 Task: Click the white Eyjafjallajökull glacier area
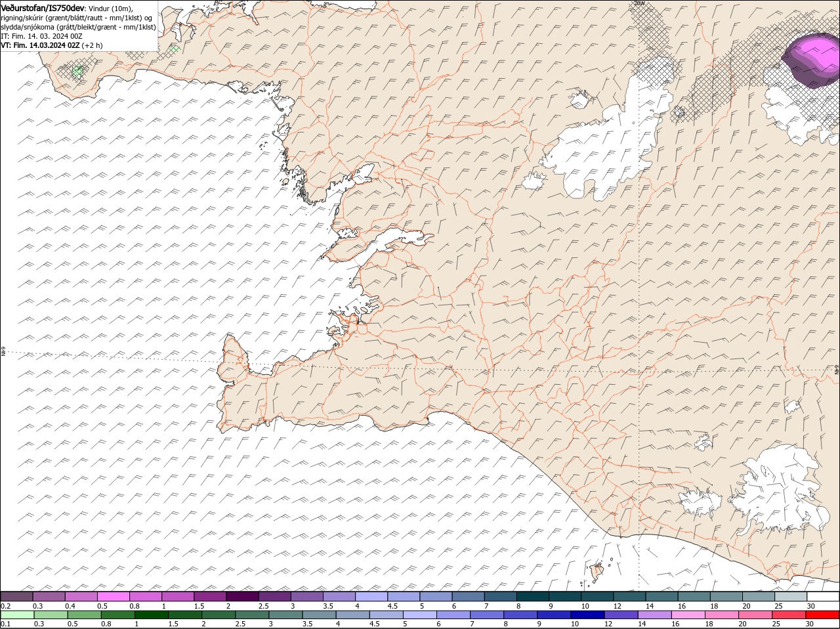[701, 502]
